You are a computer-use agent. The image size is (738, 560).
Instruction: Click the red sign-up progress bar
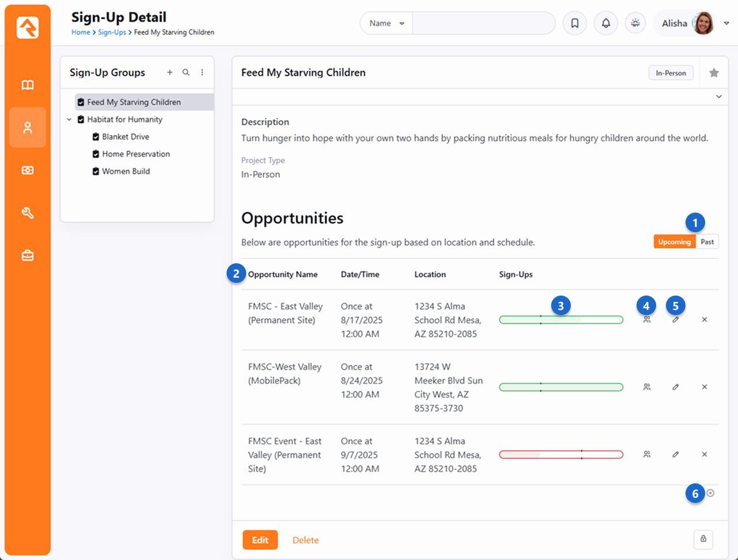561,455
